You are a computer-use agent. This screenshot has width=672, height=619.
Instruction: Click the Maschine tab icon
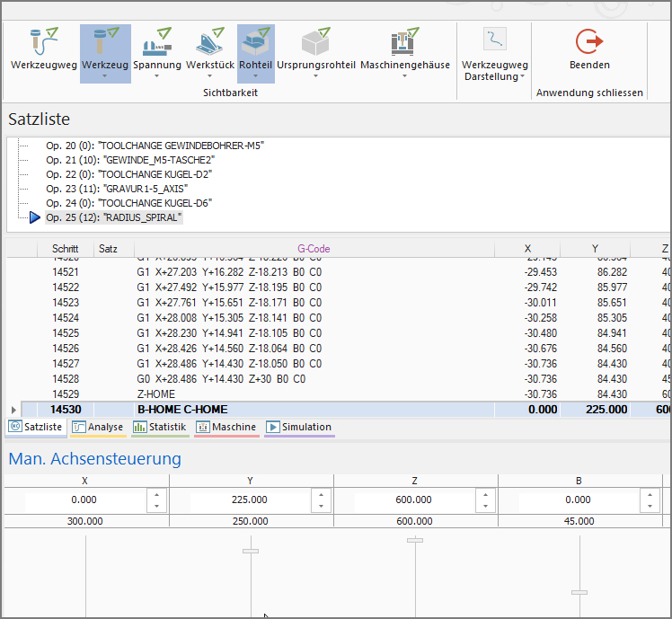click(x=203, y=427)
